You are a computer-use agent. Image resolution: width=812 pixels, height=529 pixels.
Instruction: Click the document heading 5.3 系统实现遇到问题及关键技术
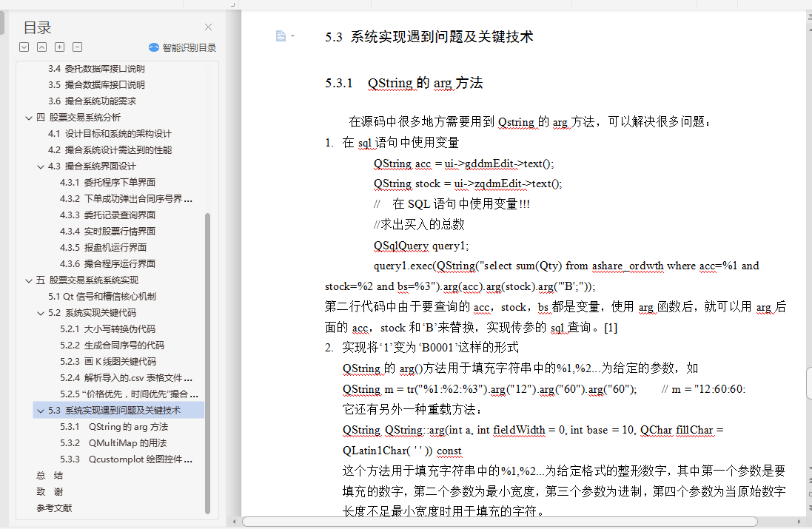pos(429,37)
